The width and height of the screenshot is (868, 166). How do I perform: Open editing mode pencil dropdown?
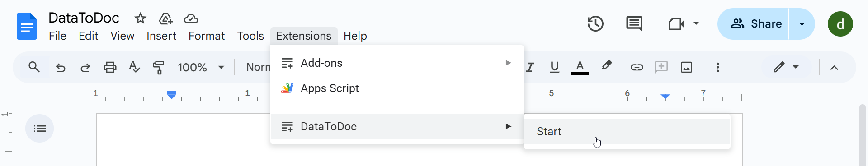coord(786,67)
